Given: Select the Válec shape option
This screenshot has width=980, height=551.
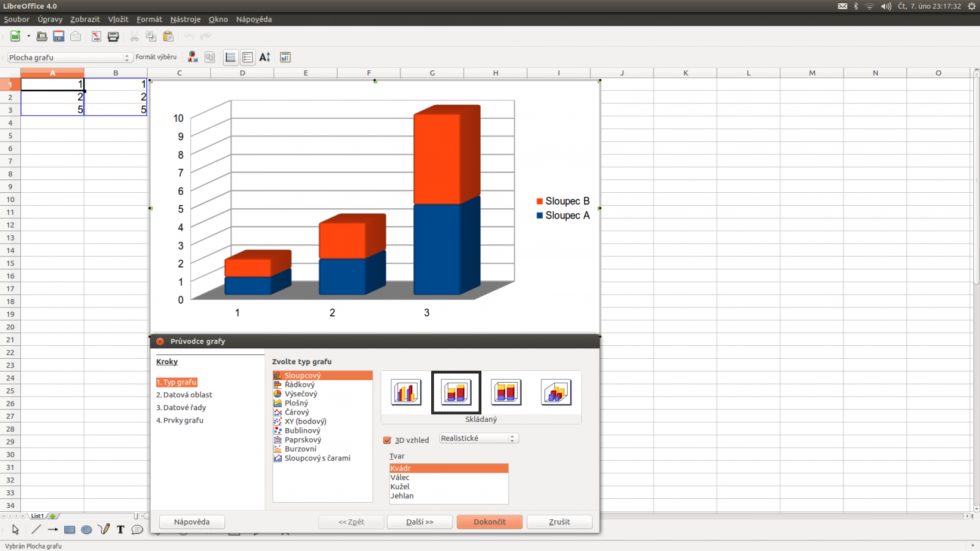Looking at the screenshot, I should pos(399,477).
